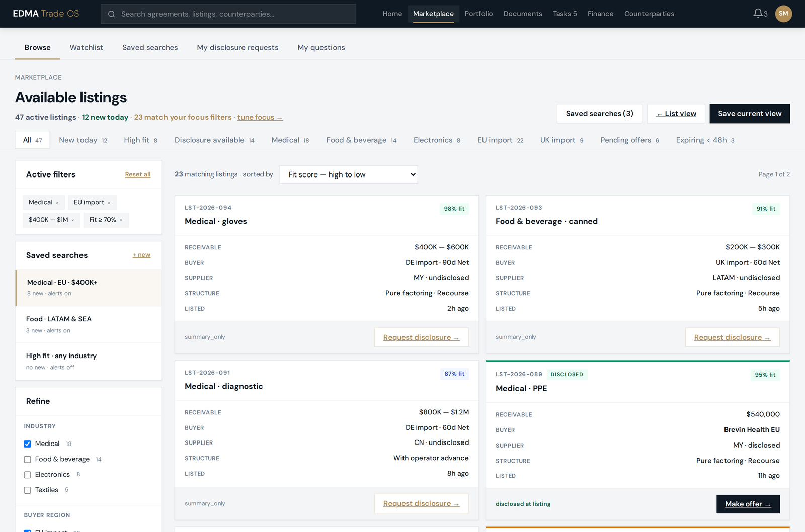The height and width of the screenshot is (532, 805).
Task: Click the search magnifier icon
Action: click(111, 14)
